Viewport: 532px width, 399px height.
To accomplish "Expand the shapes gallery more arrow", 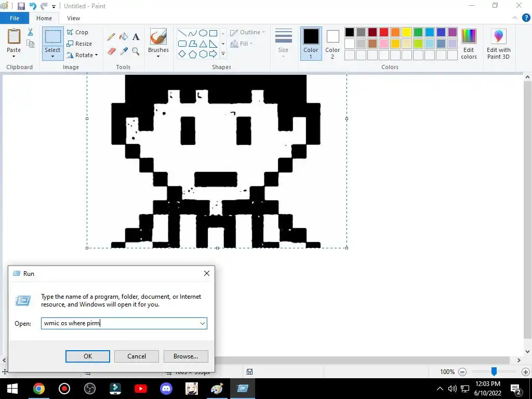I will [x=223, y=54].
